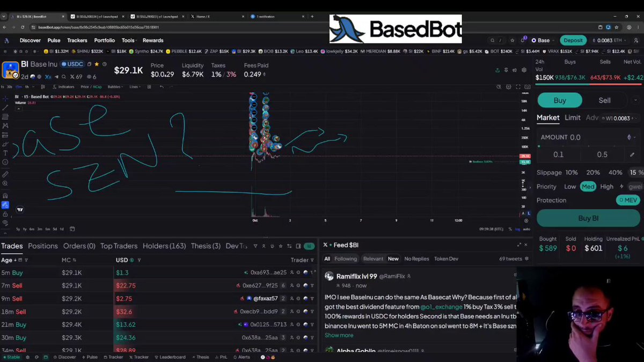Favorite the Base Inu token with the star
Image resolution: width=644 pixels, height=362 pixels.
(x=97, y=64)
